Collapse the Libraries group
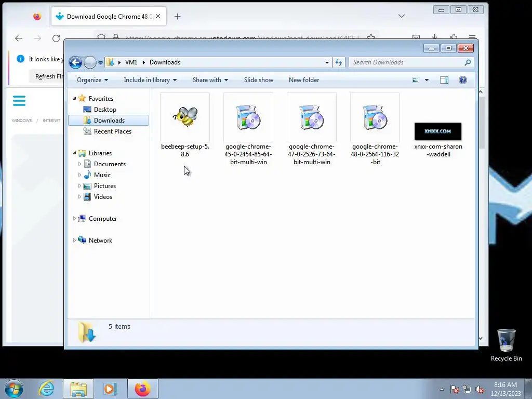This screenshot has width=532, height=399. (74, 153)
